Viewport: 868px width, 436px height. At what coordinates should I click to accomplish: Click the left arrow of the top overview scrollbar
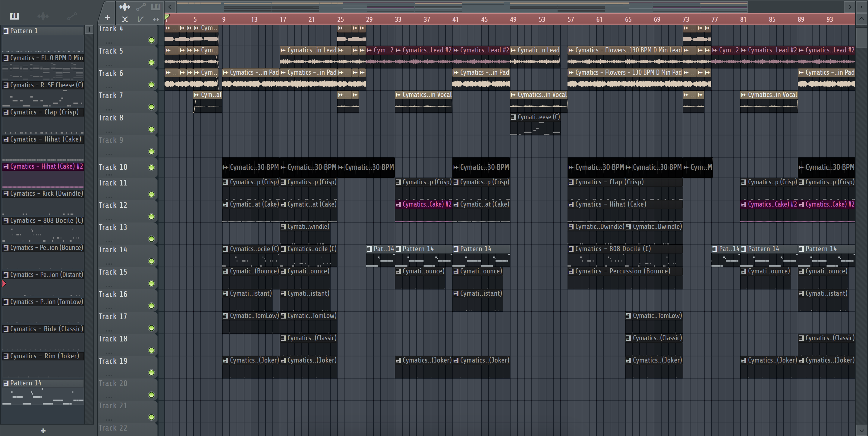point(170,7)
